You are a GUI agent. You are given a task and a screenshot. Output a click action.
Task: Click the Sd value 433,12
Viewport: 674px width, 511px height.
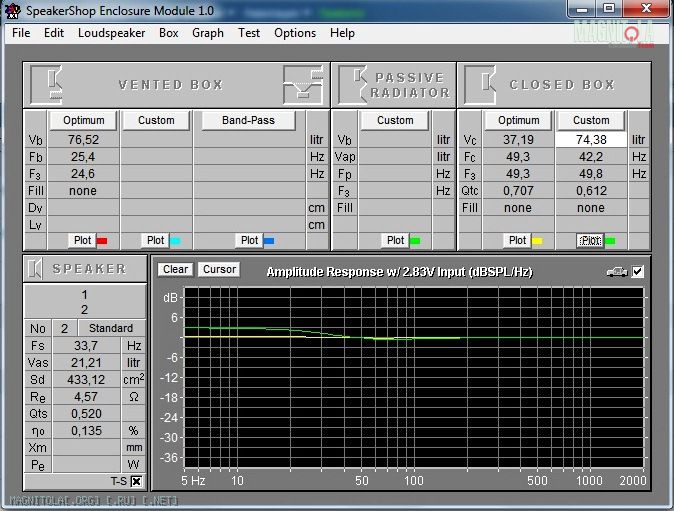[x=86, y=379]
